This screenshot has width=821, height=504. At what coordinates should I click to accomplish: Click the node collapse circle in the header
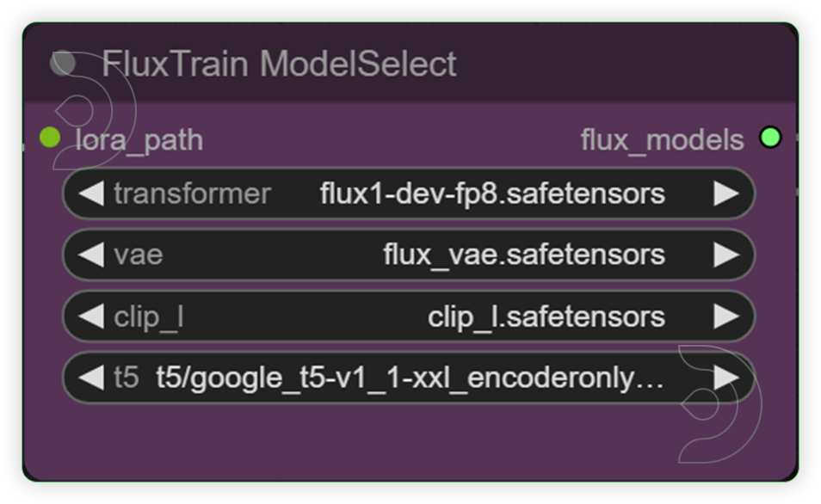tap(65, 63)
